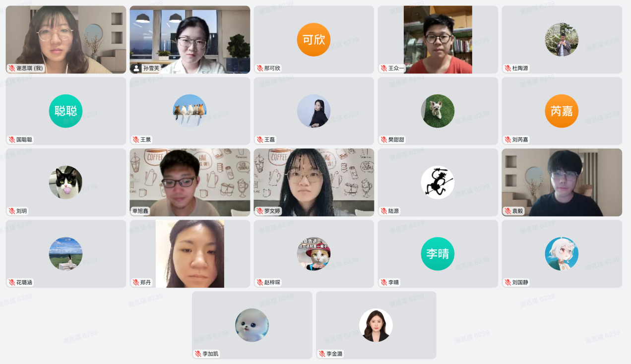Click the muted mic icon next to 李加凯
The width and height of the screenshot is (631, 364).
click(198, 354)
